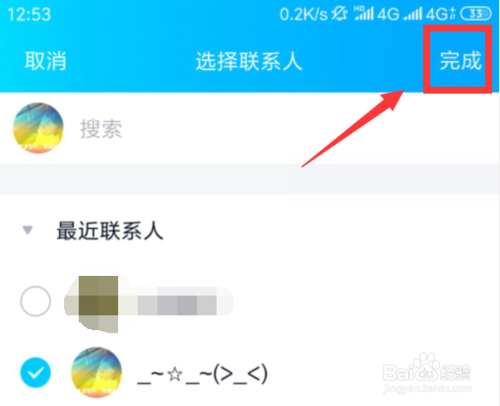Tap the blurred contact name
This screenshot has width=500, height=406.
coord(186,301)
